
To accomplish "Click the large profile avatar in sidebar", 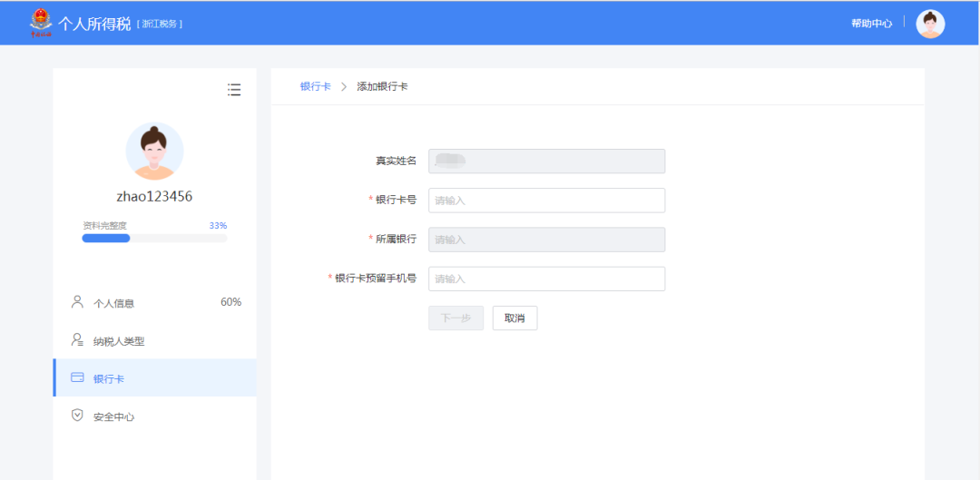I will [154, 151].
